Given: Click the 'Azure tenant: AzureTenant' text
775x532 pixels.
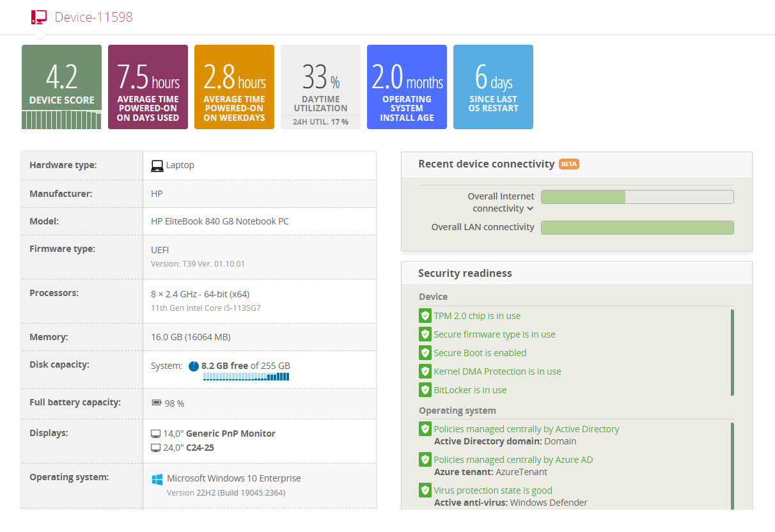Looking at the screenshot, I should [490, 472].
